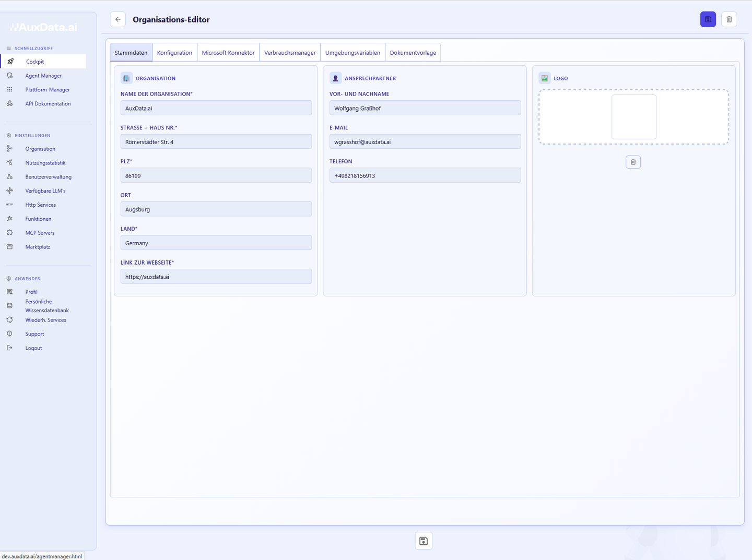Open Support link
The height and width of the screenshot is (560, 752).
(x=35, y=334)
